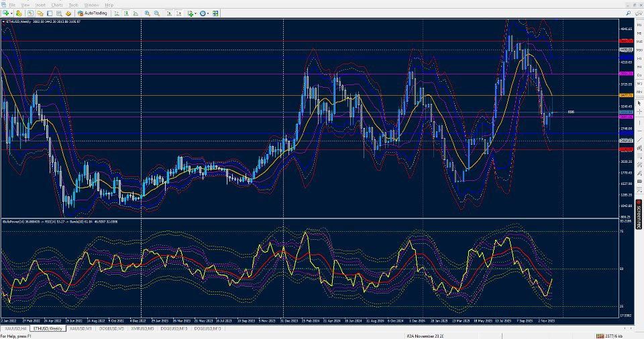This screenshot has width=644, height=339.
Task: Toggle the AutoTrading button
Action: 93,13
